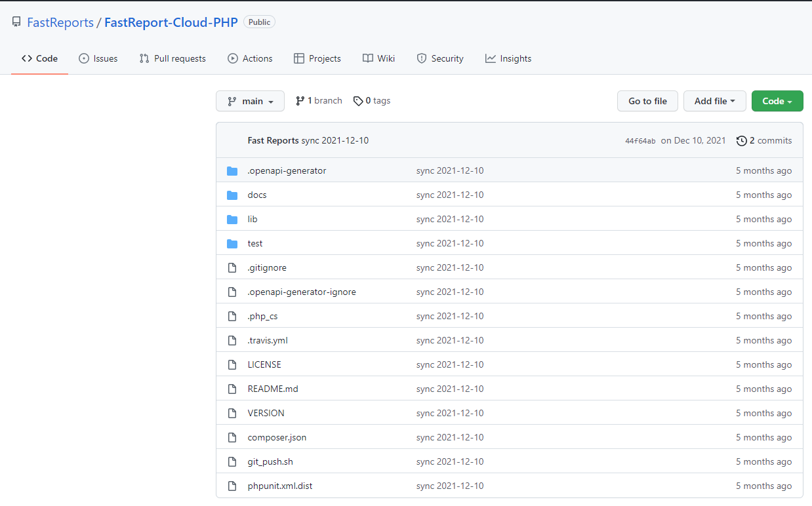Open the Pull requests tab

coord(173,58)
